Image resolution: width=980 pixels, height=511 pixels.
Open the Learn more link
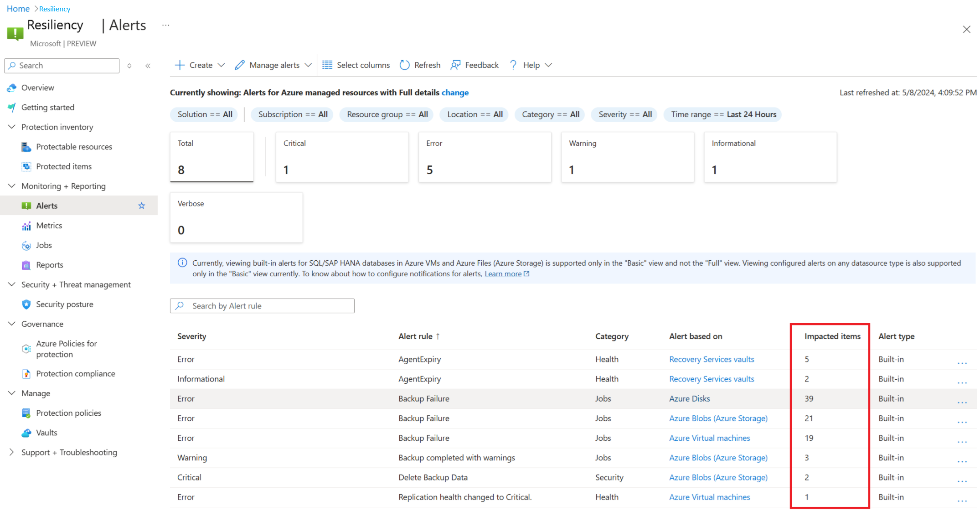pos(503,274)
